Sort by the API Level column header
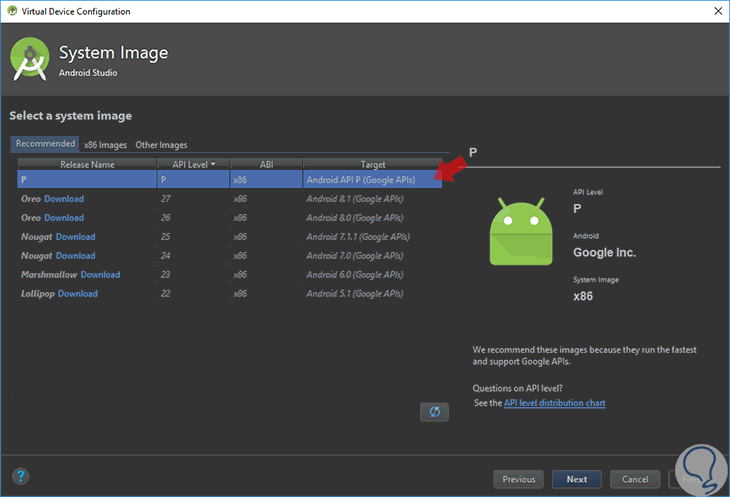The image size is (730, 497). 194,164
